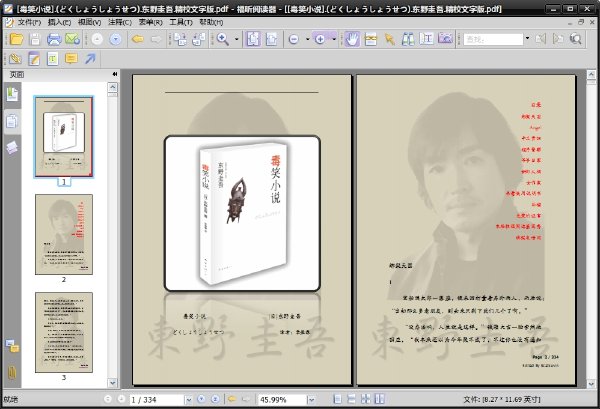Toggle the Fit Width view button

tap(271, 39)
